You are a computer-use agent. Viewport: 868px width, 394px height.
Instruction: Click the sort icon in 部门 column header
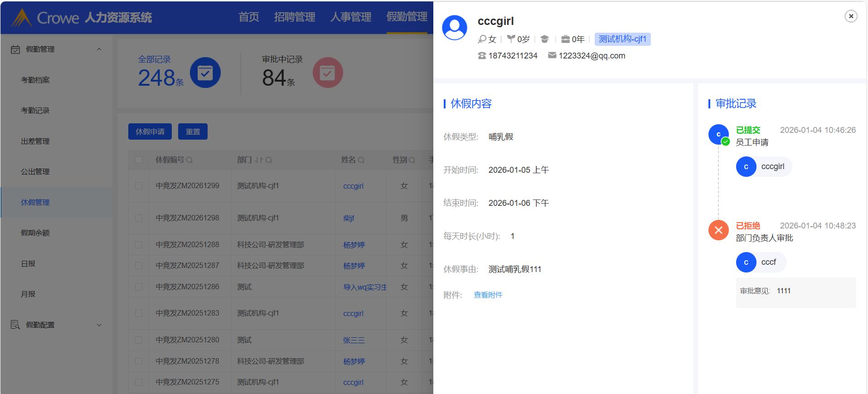pyautogui.click(x=258, y=160)
